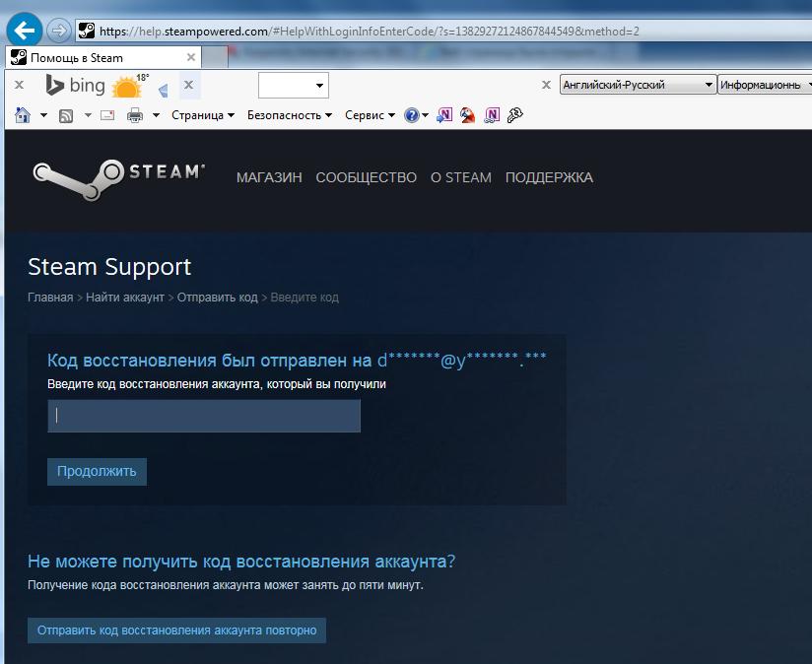Image resolution: width=812 pixels, height=664 pixels.
Task: Click the highlighted X button on Bing toolbar
Action: 189,85
